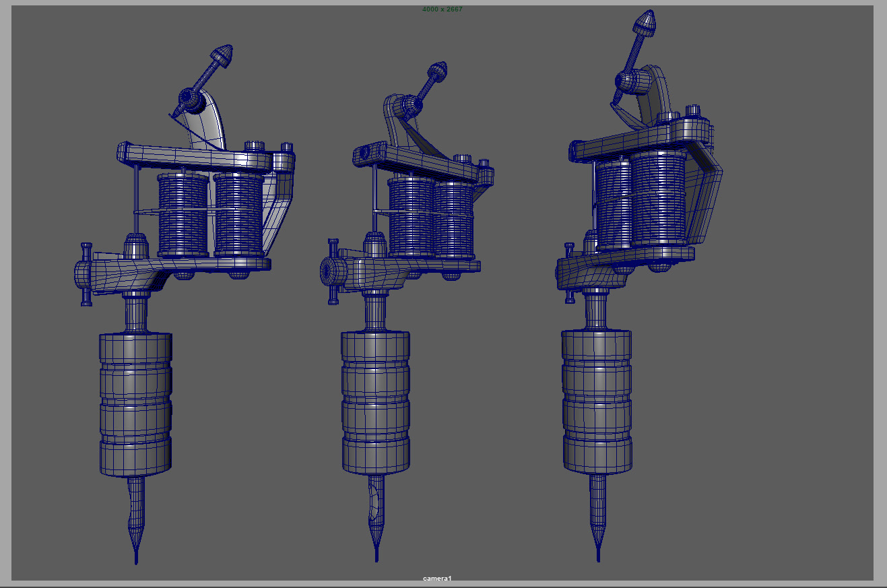Select the cone-tipped contact screw on the rightmost model
Image resolution: width=887 pixels, height=588 pixels.
634,57
